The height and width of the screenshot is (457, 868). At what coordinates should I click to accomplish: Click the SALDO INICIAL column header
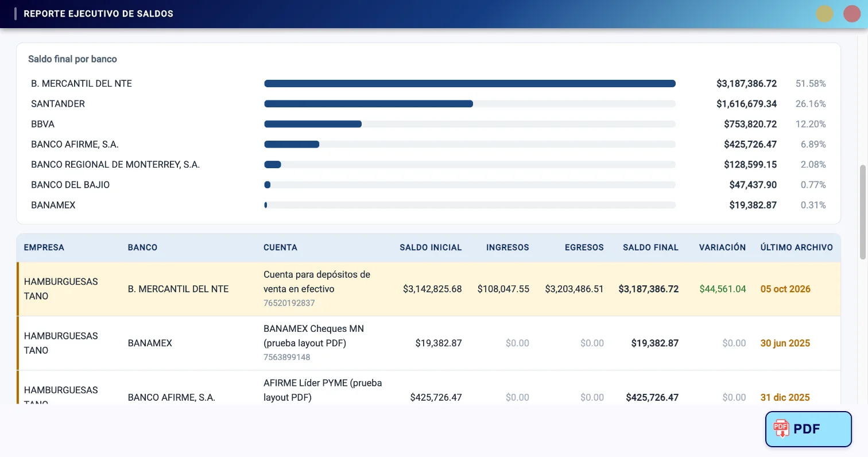coord(431,247)
